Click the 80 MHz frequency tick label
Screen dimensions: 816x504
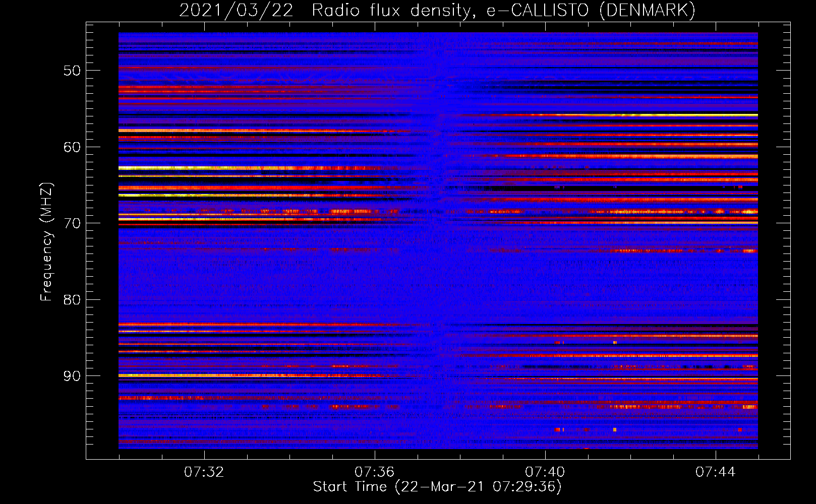click(72, 300)
